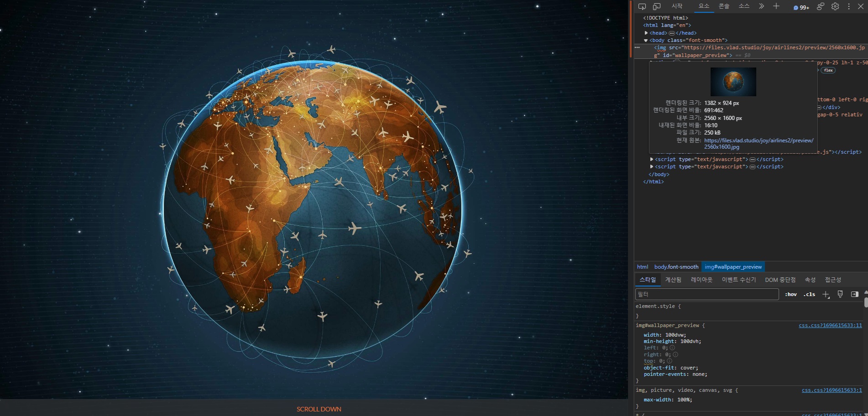Expand the head element node
The image size is (868, 416).
(x=646, y=33)
